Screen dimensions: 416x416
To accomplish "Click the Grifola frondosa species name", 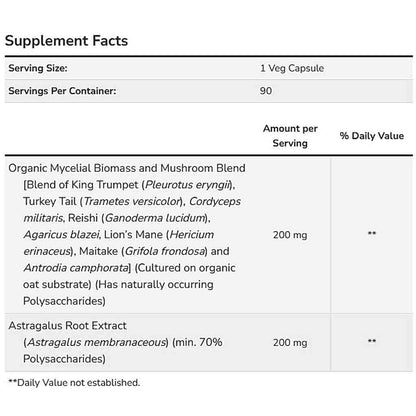I will tap(165, 251).
